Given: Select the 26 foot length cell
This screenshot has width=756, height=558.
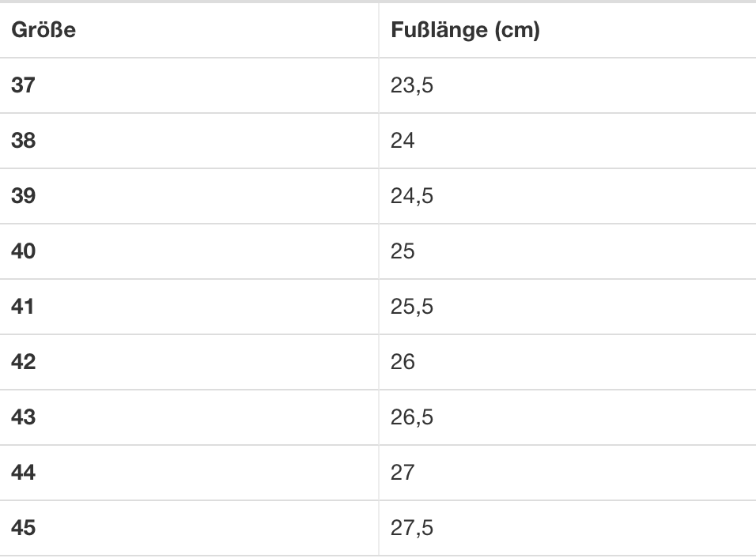Looking at the screenshot, I should [403, 362].
